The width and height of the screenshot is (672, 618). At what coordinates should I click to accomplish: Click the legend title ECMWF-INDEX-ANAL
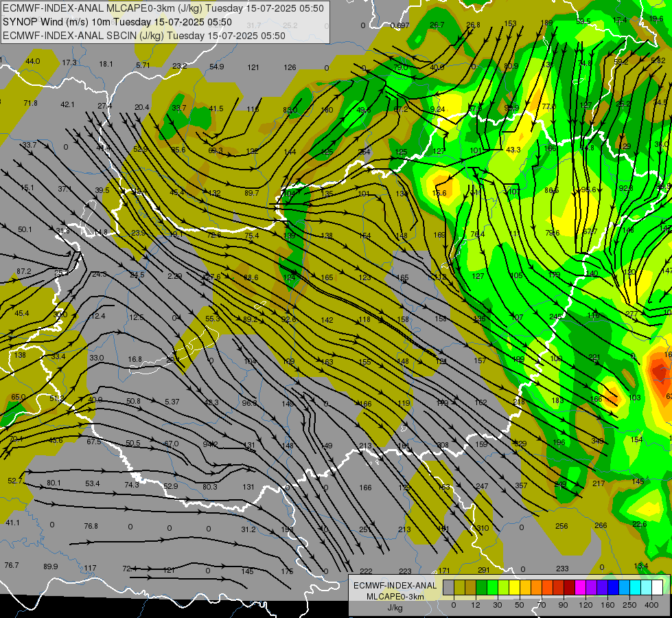coord(395,586)
